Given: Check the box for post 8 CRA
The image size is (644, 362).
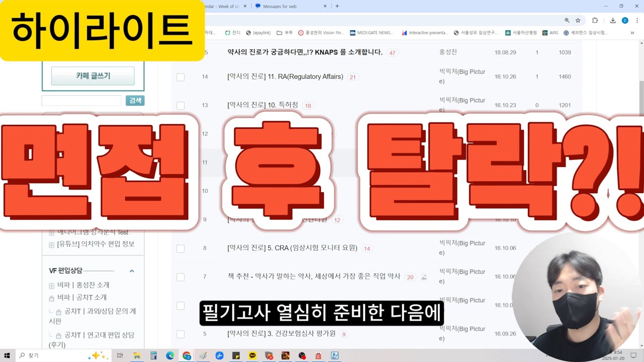Looking at the screenshot, I should tap(181, 248).
